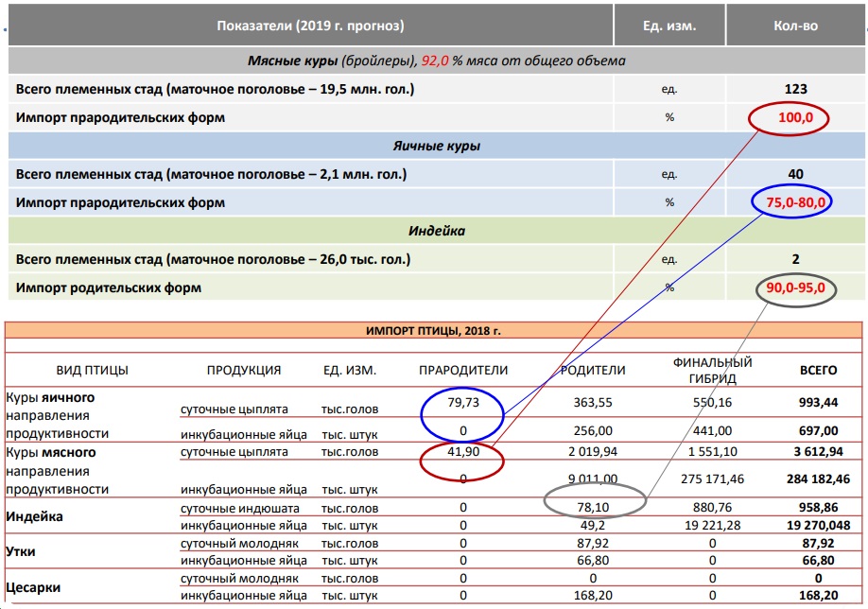Click the cell '49,2'
The height and width of the screenshot is (609, 868).
(593, 525)
